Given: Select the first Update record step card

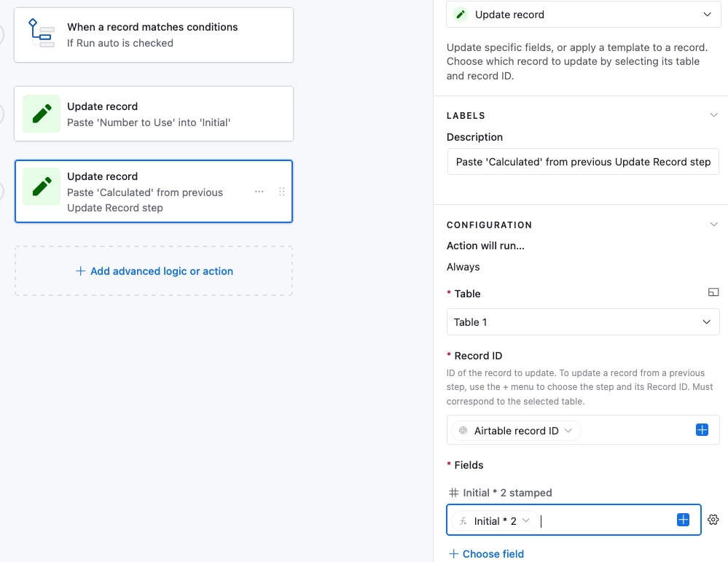Looking at the screenshot, I should (x=154, y=114).
